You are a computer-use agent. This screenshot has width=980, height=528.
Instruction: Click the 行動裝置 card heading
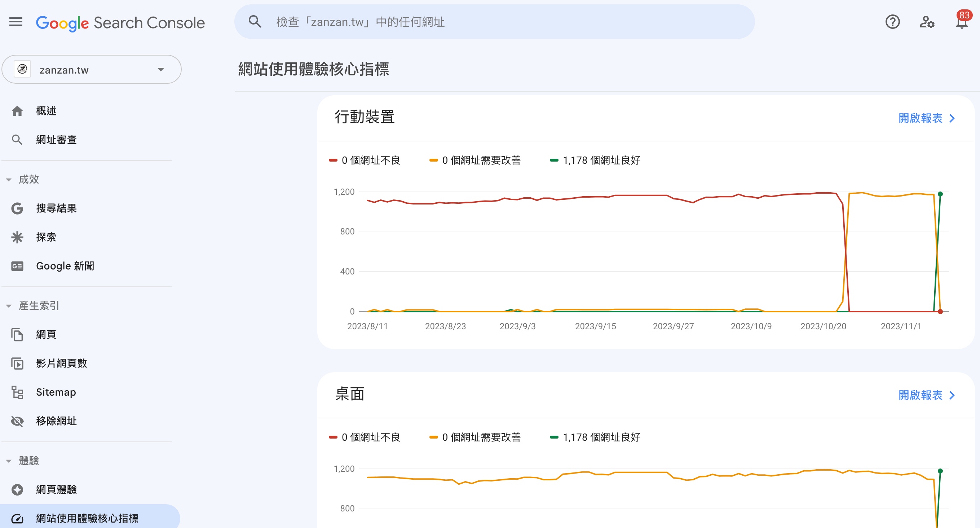pyautogui.click(x=365, y=117)
